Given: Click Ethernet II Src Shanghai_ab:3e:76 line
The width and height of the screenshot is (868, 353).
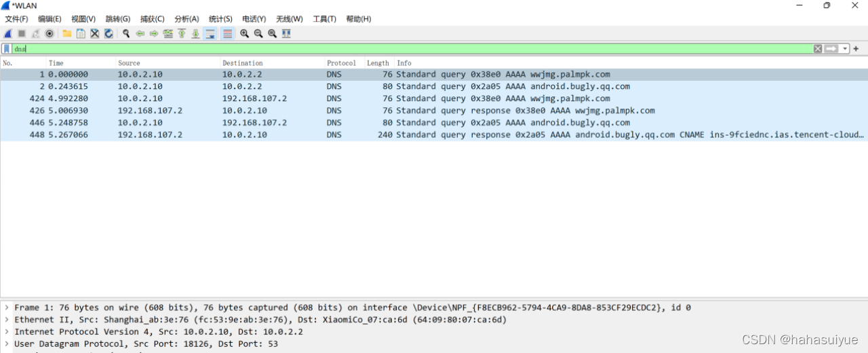Looking at the screenshot, I should click(x=260, y=320).
